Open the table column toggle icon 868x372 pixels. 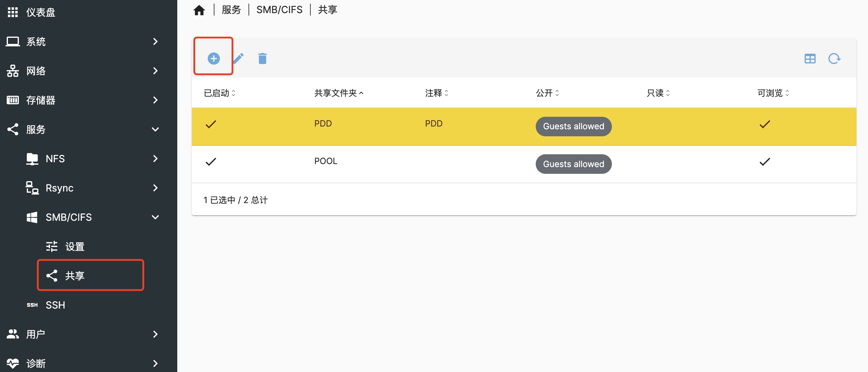[810, 59]
